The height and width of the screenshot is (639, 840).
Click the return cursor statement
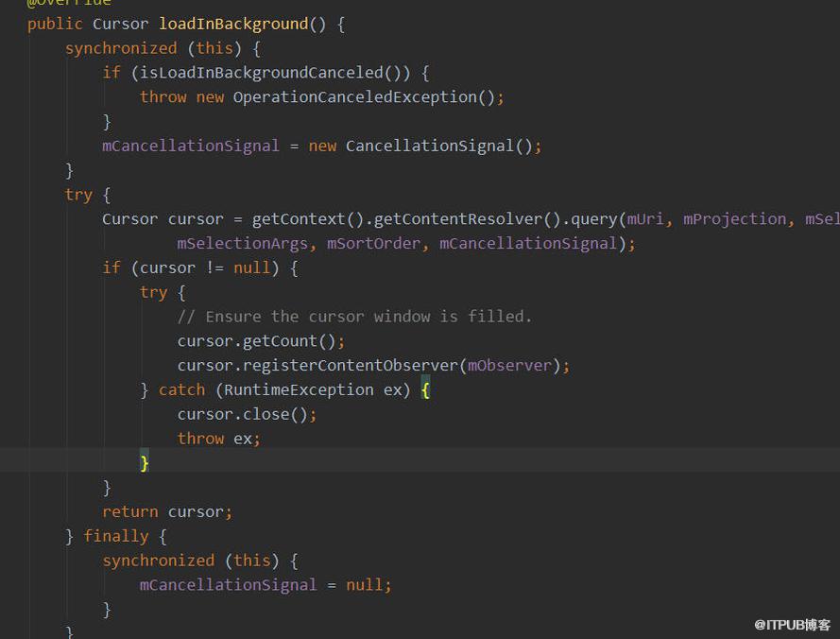pyautogui.click(x=167, y=512)
